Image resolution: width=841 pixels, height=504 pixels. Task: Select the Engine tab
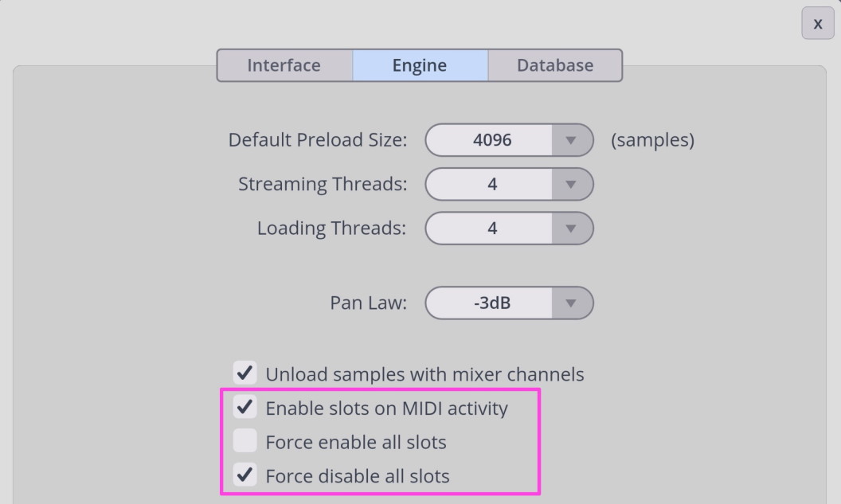point(420,65)
